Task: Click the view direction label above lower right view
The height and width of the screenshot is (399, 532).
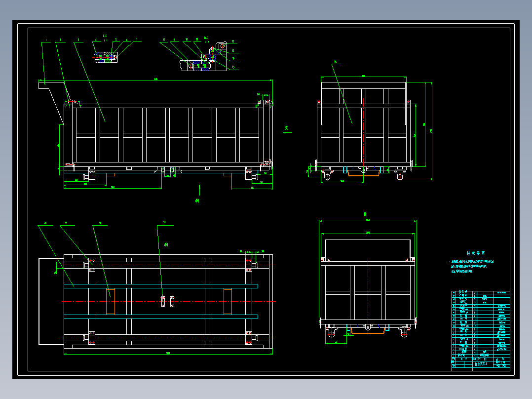Action: pos(365,214)
